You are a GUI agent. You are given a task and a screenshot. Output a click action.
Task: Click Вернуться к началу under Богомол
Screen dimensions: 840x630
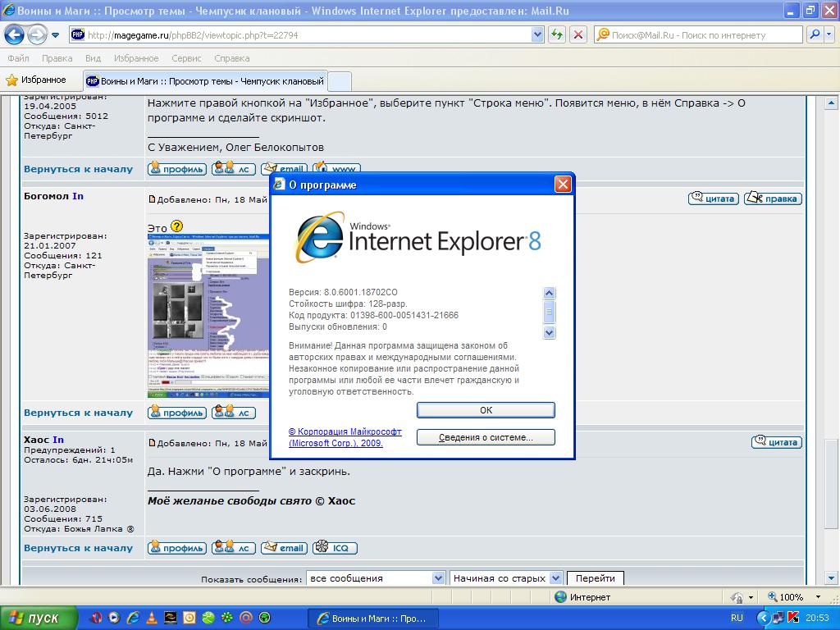(78, 413)
